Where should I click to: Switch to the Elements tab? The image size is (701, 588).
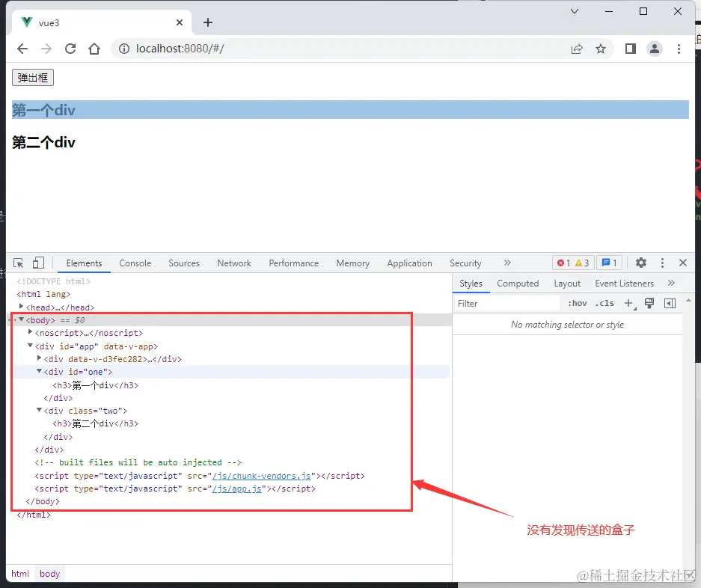click(84, 263)
